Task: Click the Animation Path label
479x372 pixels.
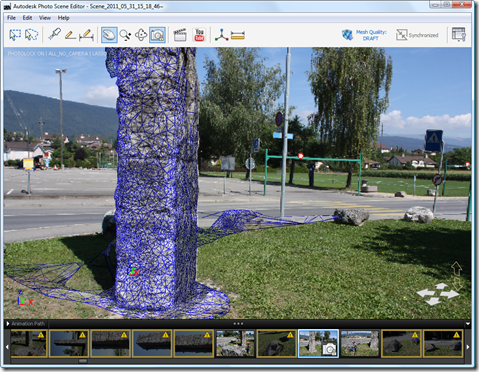Action: 28,324
